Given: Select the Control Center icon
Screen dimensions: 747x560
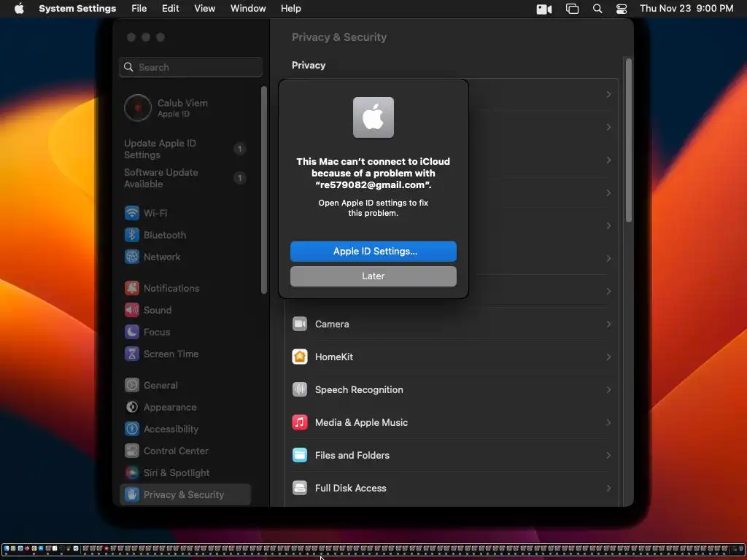Looking at the screenshot, I should click(132, 451).
